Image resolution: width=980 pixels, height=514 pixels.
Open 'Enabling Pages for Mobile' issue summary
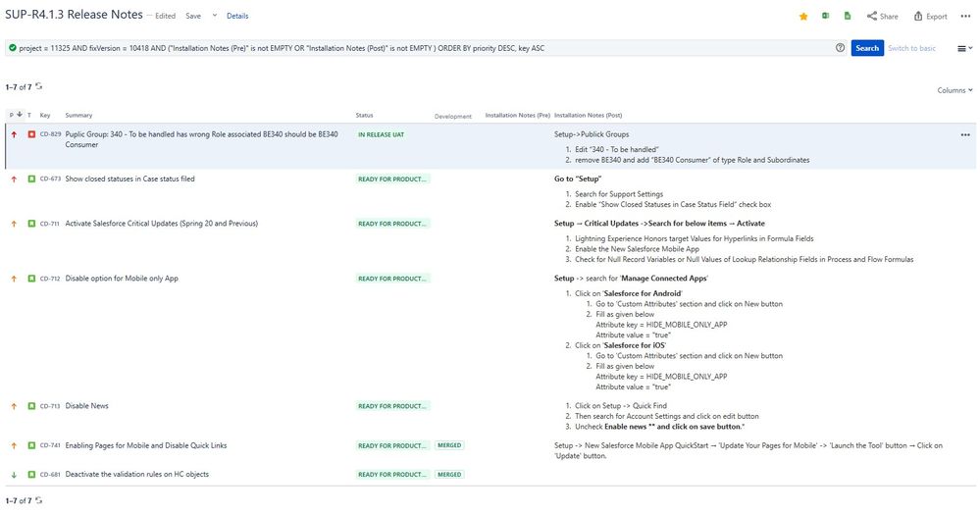pyautogui.click(x=146, y=446)
